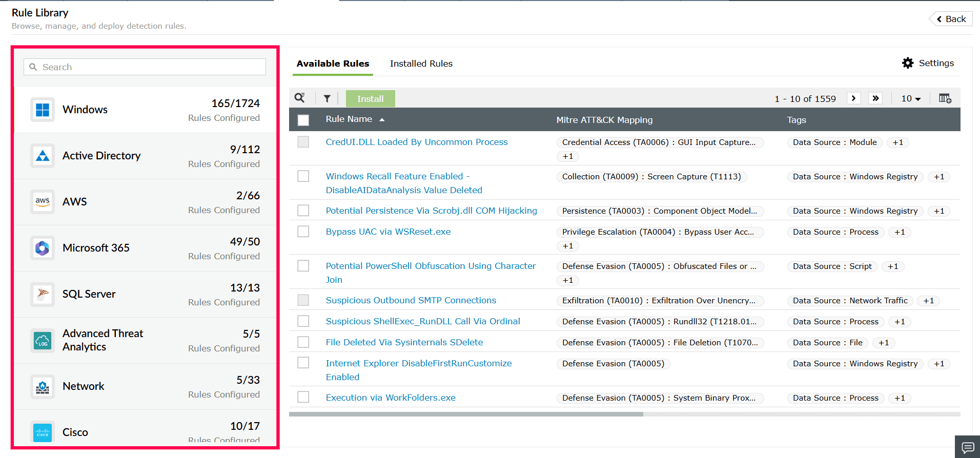Select the Available Rules tab
Viewport: 980px width, 458px height.
coord(333,64)
